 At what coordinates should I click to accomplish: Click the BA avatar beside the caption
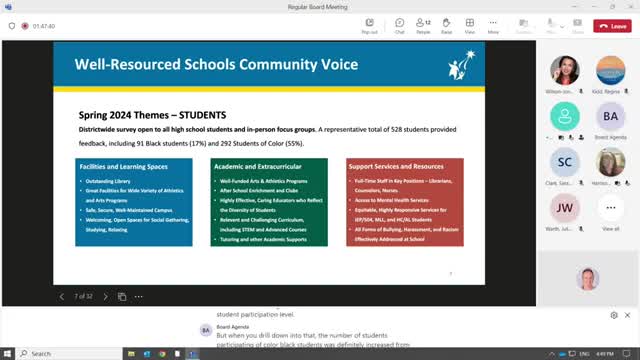[x=206, y=330]
